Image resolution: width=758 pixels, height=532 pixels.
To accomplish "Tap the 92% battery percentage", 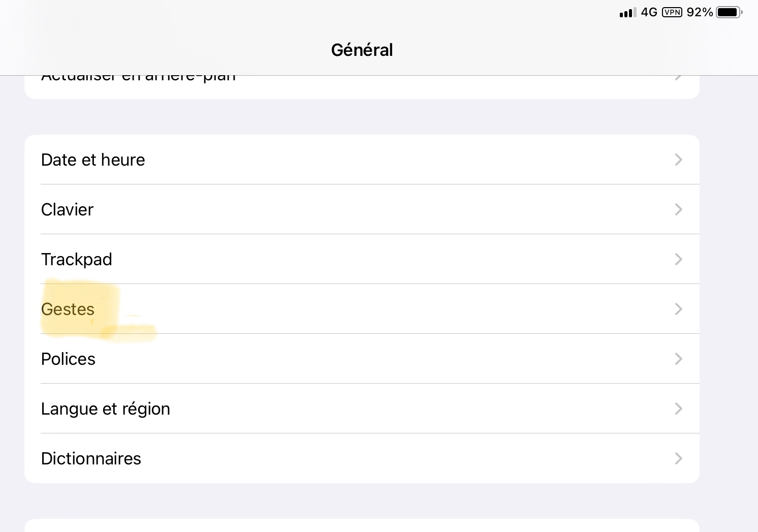I will coord(700,12).
